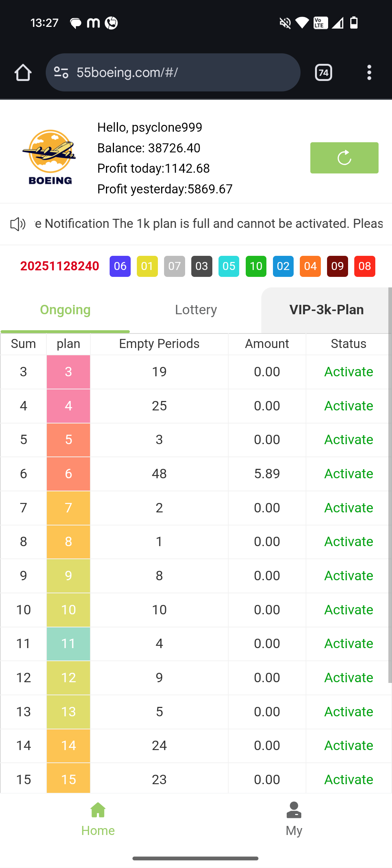Switch to the Lottery tab
Viewport: 392px width, 868px height.
[x=196, y=310]
